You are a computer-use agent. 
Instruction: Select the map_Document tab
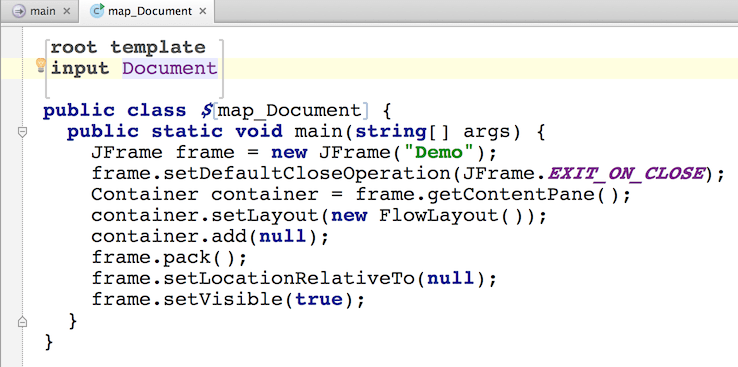[150, 11]
